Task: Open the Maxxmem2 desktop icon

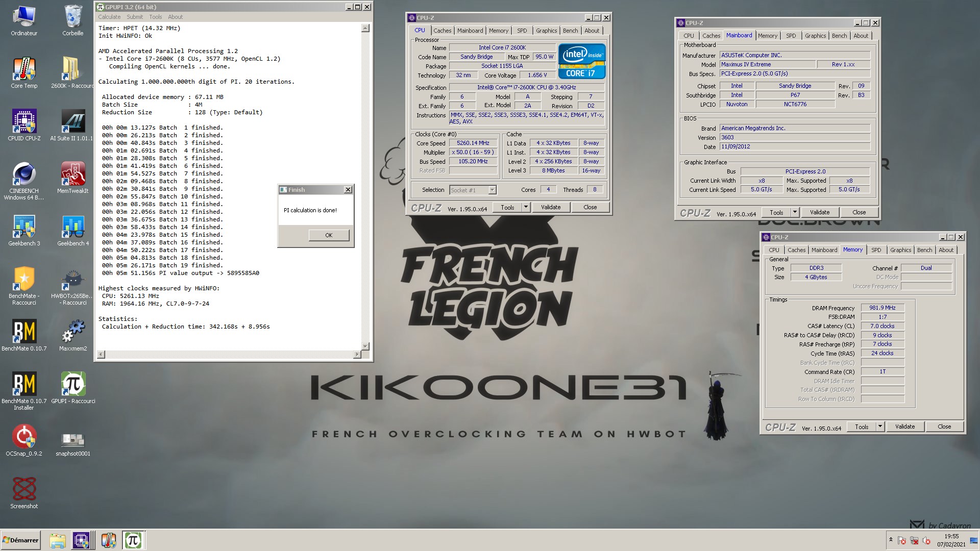Action: pyautogui.click(x=73, y=336)
